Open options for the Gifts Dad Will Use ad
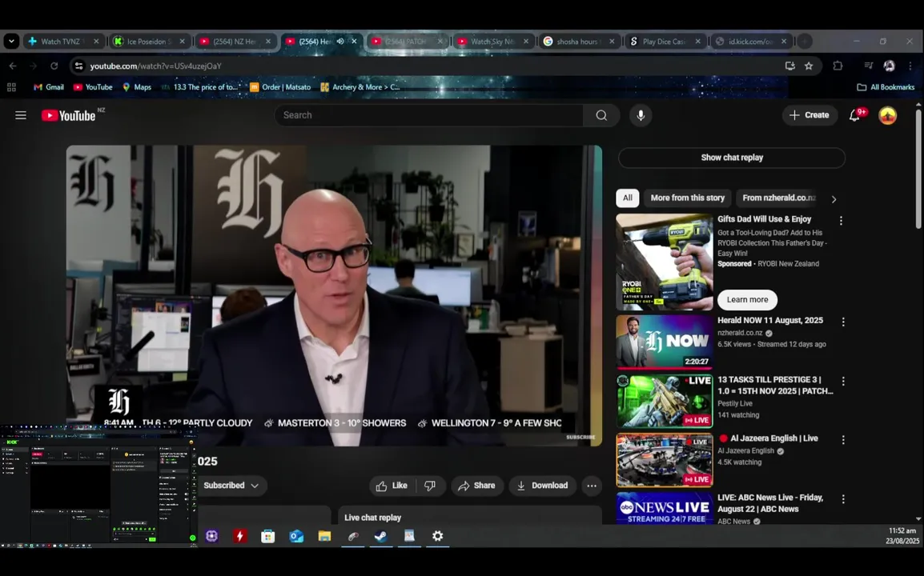Image resolution: width=924 pixels, height=576 pixels. [x=841, y=220]
